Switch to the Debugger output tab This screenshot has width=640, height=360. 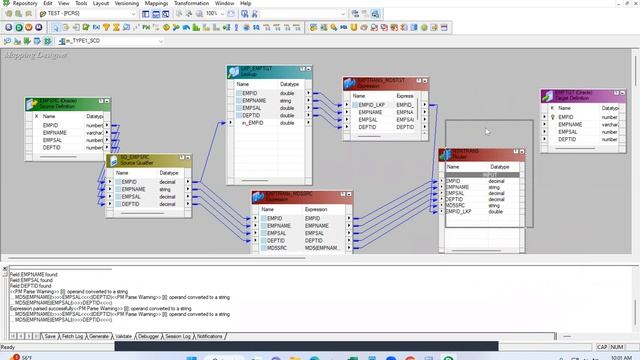(148, 336)
